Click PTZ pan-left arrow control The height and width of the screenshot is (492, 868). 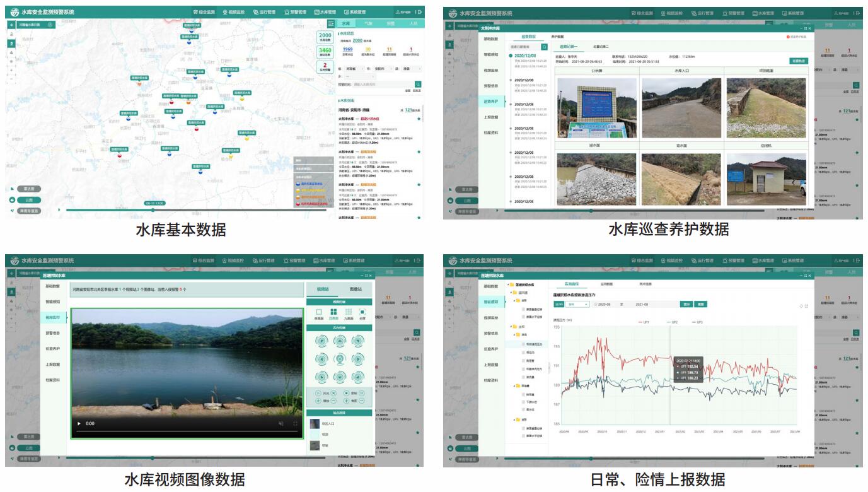[321, 359]
